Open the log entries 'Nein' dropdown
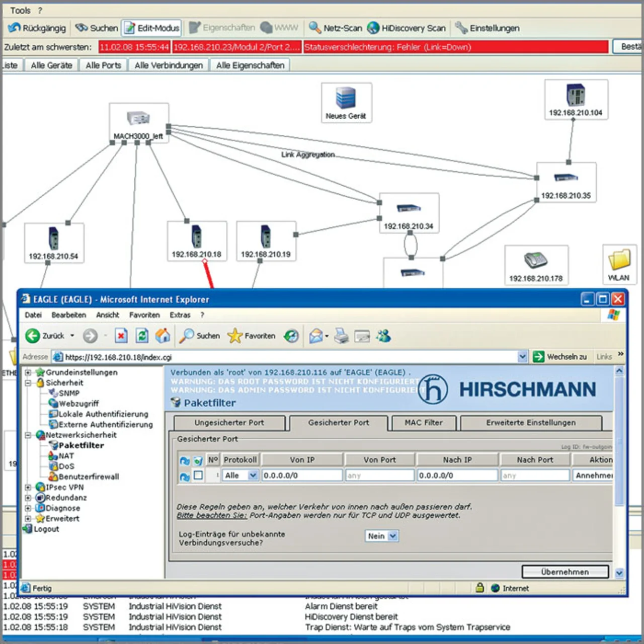Viewport: 644px width, 644px height. pos(393,536)
